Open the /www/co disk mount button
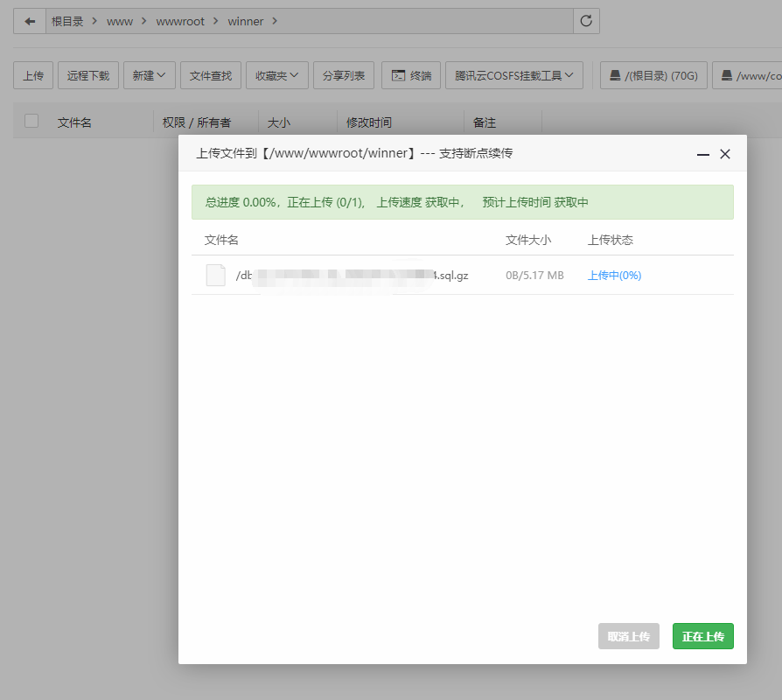Screen dimensions: 782x700 point(748,76)
